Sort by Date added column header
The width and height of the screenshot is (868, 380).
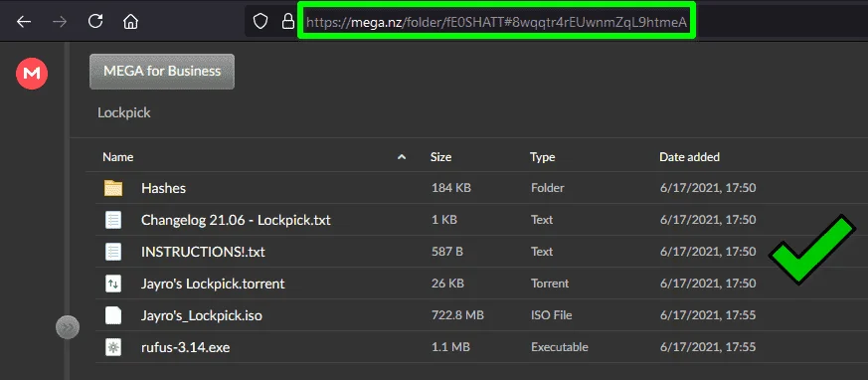coord(689,157)
